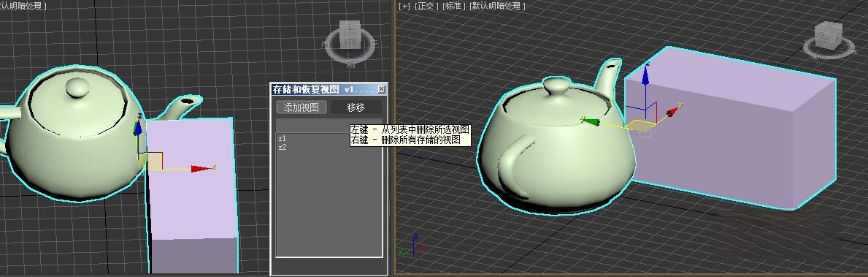The height and width of the screenshot is (277, 868).
Task: Click the blue Z-axis arrow in right viewport
Action: (645, 76)
